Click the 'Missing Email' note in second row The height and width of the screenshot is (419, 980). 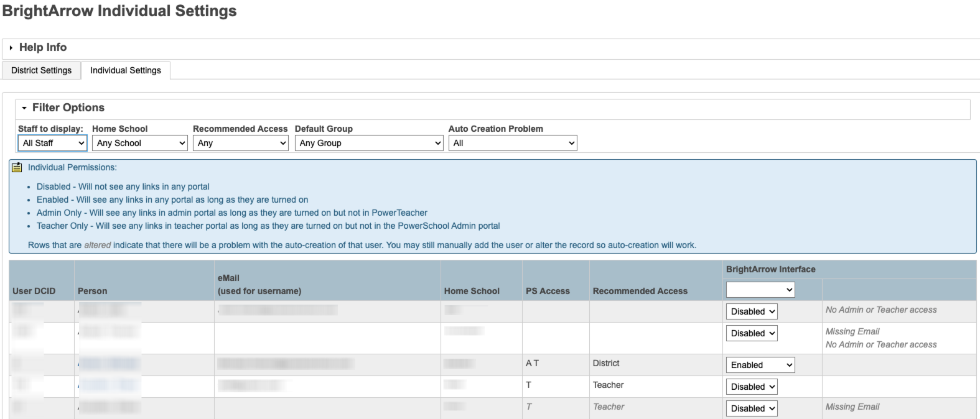(x=852, y=331)
